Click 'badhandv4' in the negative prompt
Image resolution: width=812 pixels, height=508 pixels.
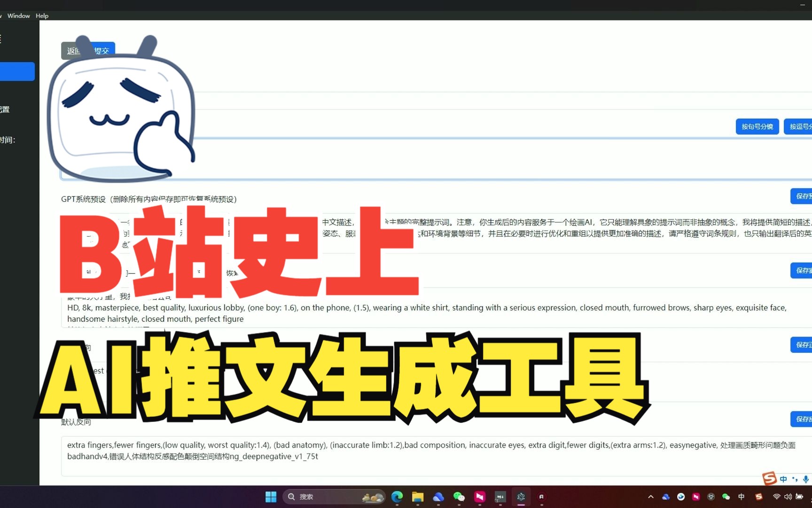point(88,456)
